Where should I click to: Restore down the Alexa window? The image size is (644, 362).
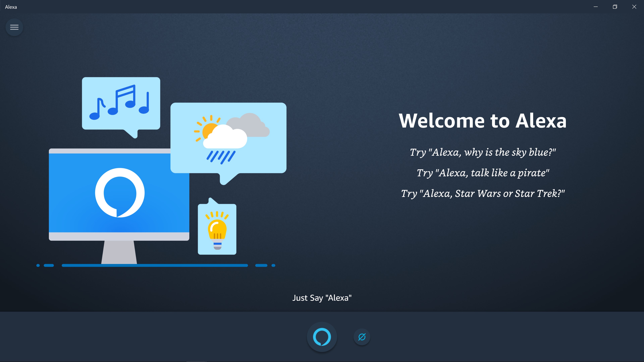click(615, 7)
